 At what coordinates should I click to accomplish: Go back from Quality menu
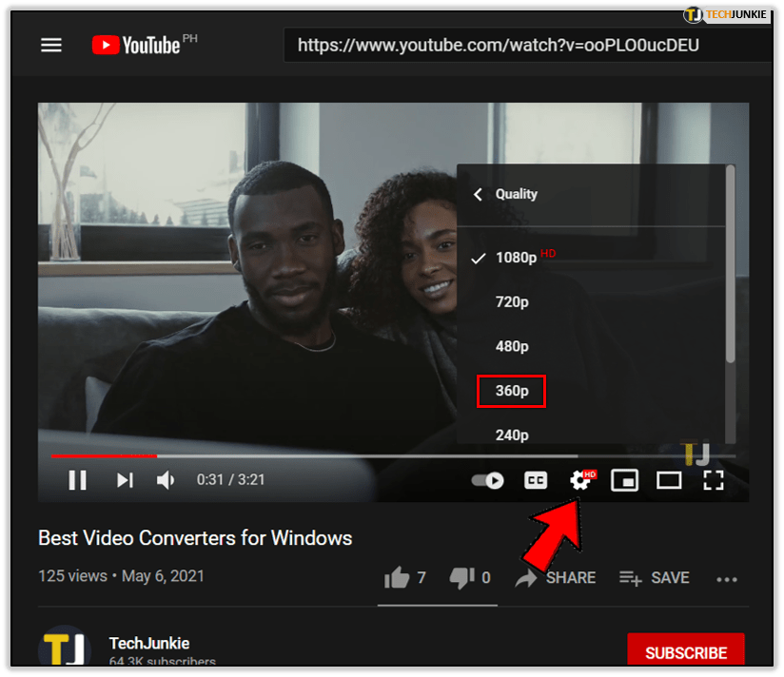479,194
